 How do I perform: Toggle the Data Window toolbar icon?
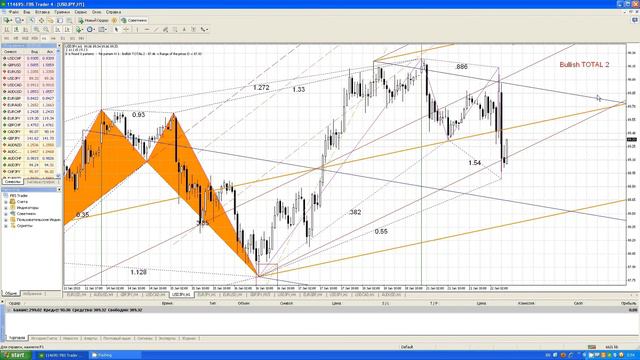pos(41,20)
